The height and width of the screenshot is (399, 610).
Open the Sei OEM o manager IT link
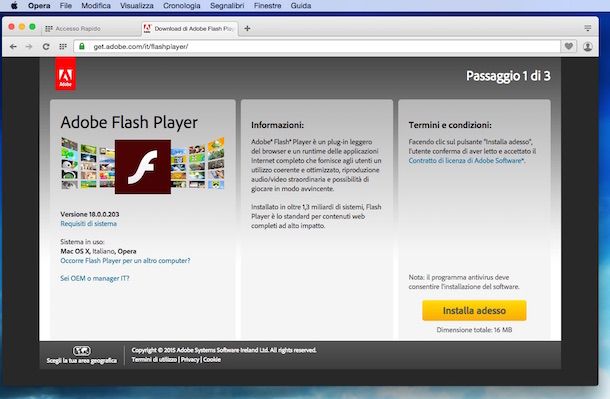(95, 278)
